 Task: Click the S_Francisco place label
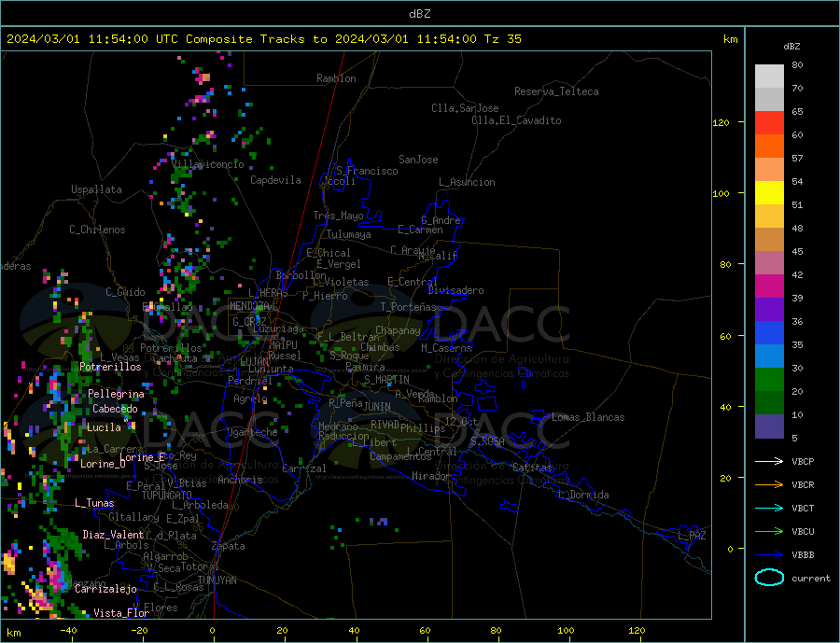click(367, 171)
